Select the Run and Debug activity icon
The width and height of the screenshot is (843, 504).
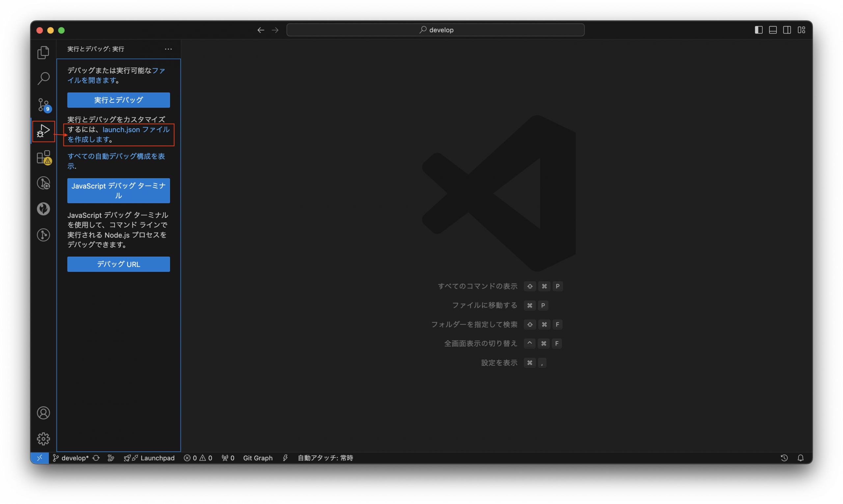[x=43, y=131]
